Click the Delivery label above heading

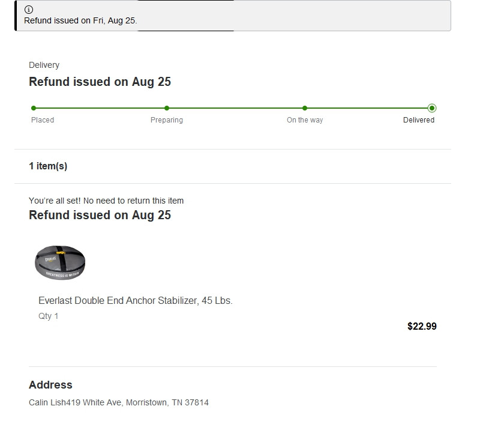44,65
